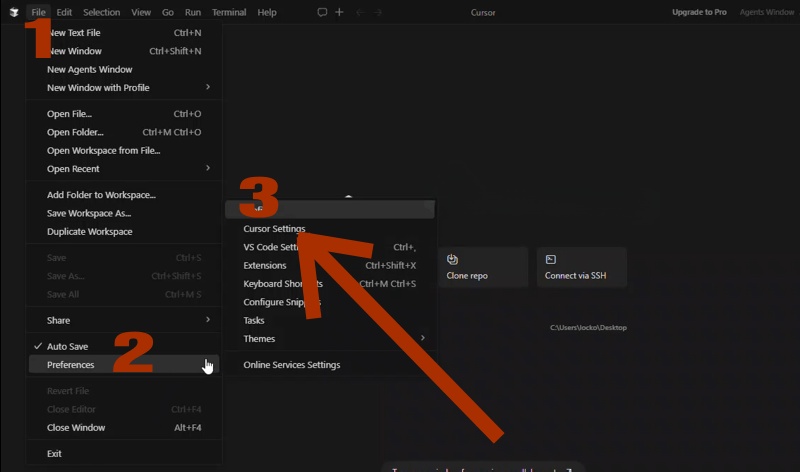Open Online Services Settings

tap(330, 365)
